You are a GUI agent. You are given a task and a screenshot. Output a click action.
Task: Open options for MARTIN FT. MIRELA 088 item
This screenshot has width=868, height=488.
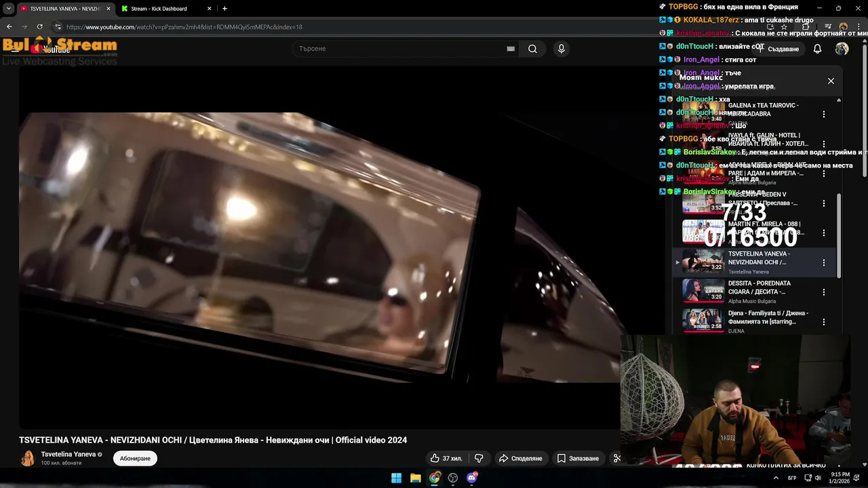point(824,232)
